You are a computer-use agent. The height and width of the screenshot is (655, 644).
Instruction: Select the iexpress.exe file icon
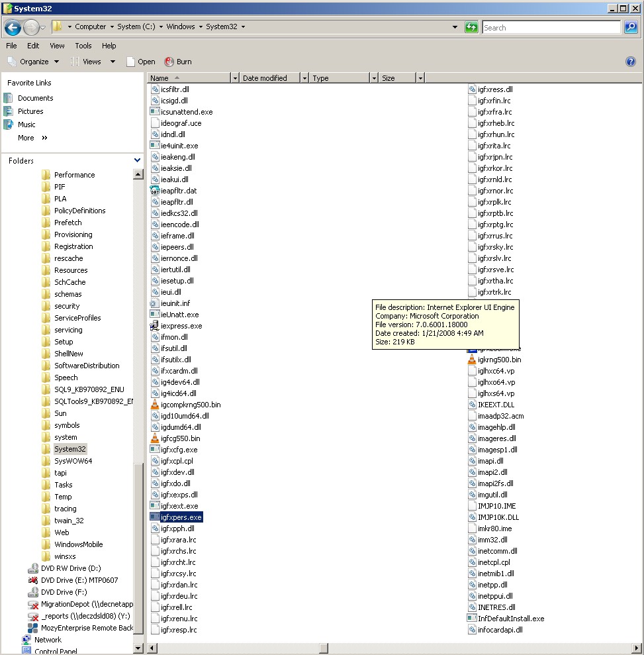point(156,326)
